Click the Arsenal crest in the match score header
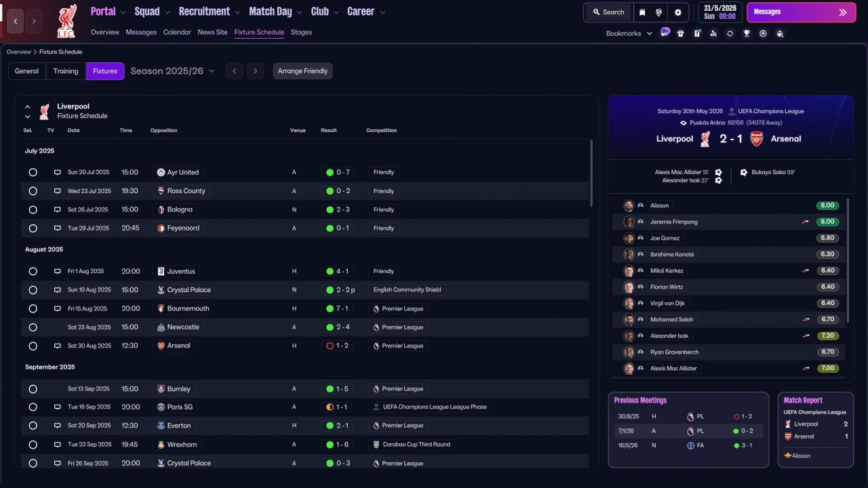 tap(756, 139)
